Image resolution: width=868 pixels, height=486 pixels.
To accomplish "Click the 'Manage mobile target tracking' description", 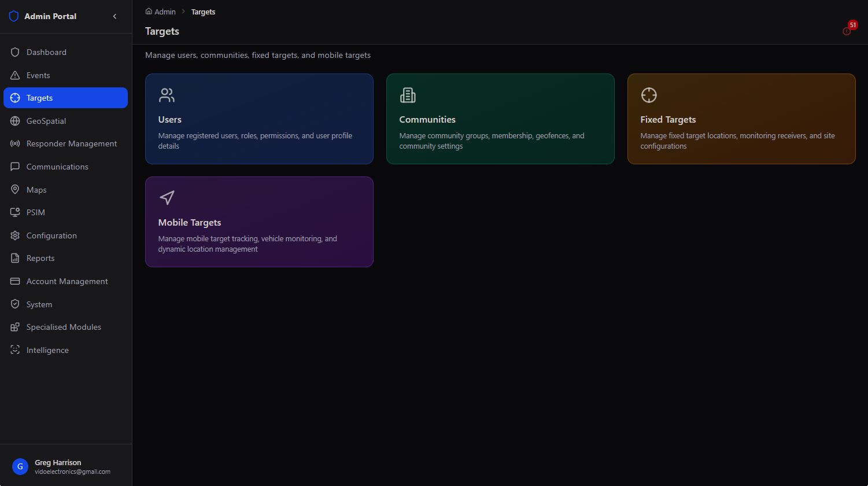I will 248,244.
